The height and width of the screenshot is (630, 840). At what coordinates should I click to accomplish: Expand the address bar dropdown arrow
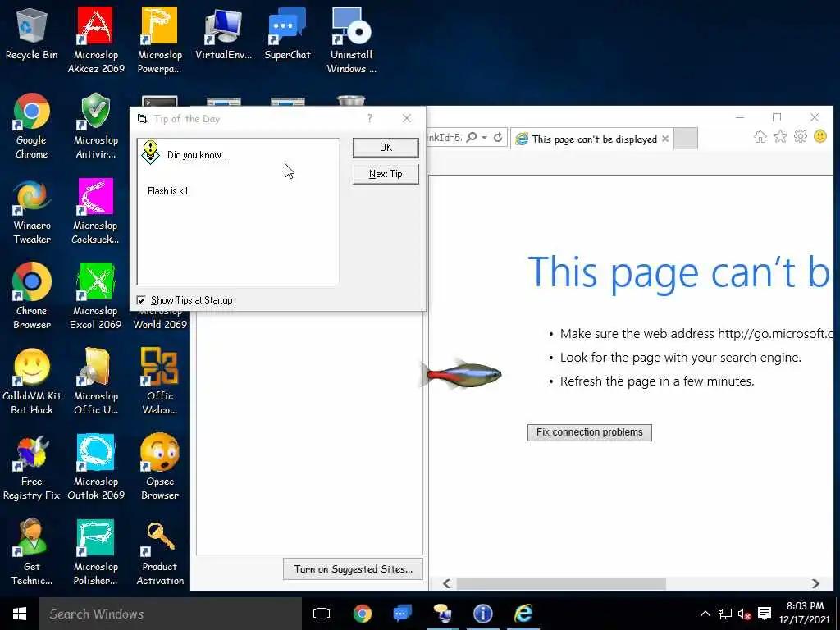(484, 138)
